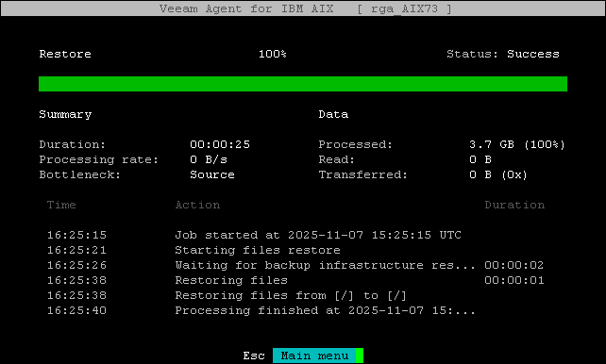
Task: Click the timestamp '16:25:40'
Action: point(76,310)
